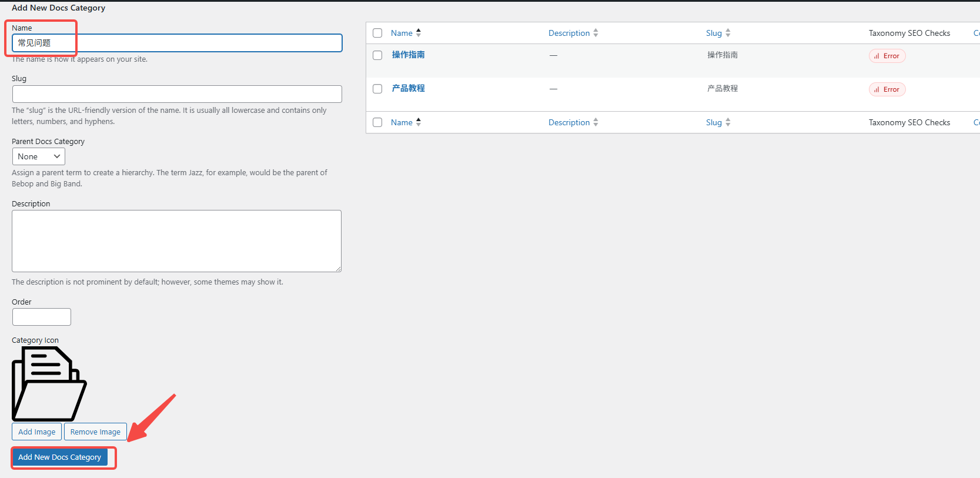Click the Add Image button
Viewport: 980px width, 478px height.
(x=36, y=432)
